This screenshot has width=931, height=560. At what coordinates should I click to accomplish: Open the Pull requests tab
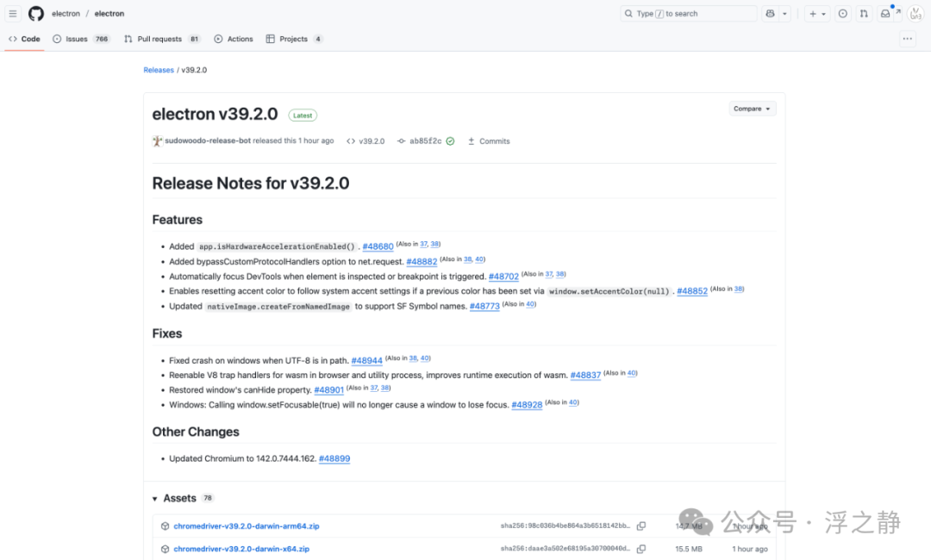click(x=162, y=39)
